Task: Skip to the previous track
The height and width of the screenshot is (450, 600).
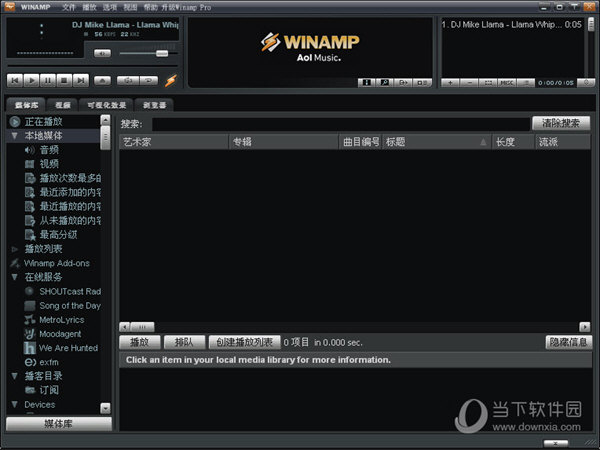Action: [x=15, y=80]
